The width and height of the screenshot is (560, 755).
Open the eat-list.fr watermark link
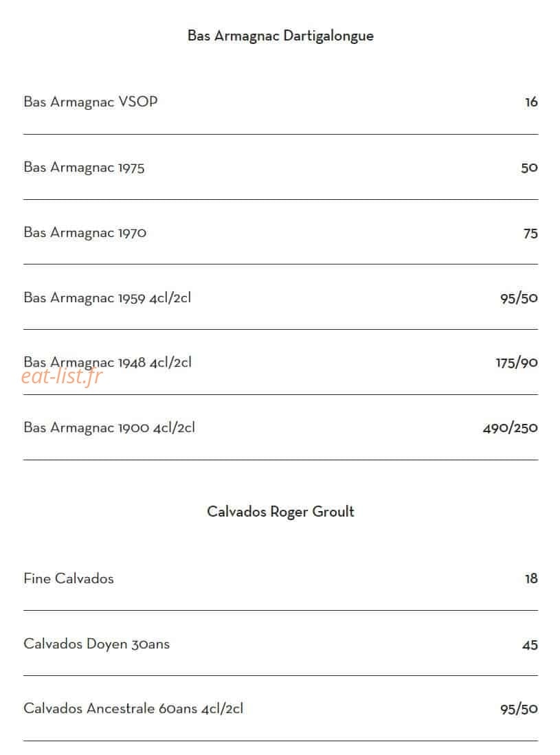pyautogui.click(x=62, y=376)
